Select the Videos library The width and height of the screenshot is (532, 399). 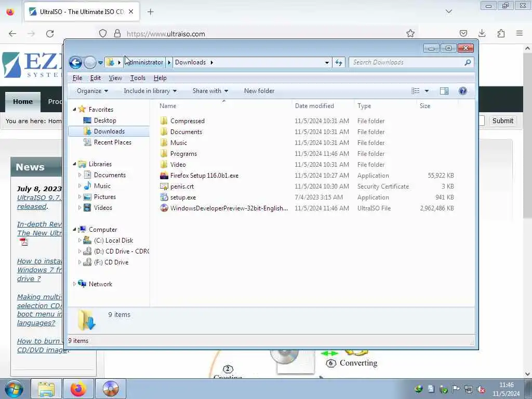coord(103,208)
